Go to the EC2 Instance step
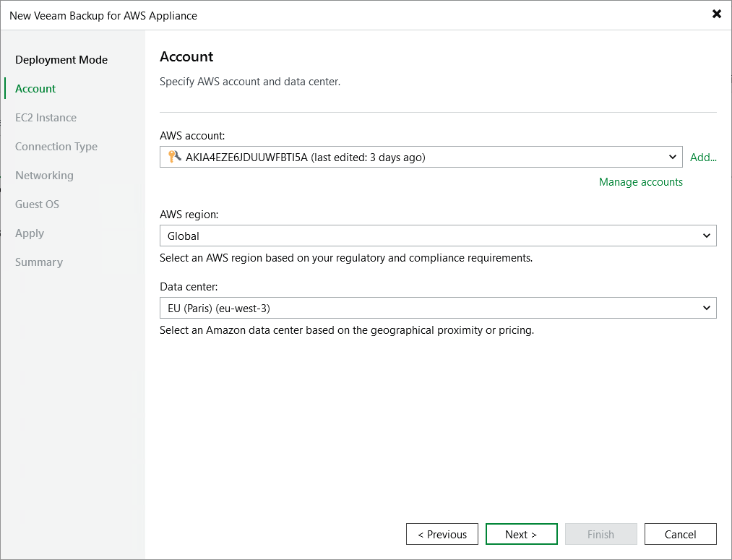This screenshot has width=732, height=560. [45, 117]
